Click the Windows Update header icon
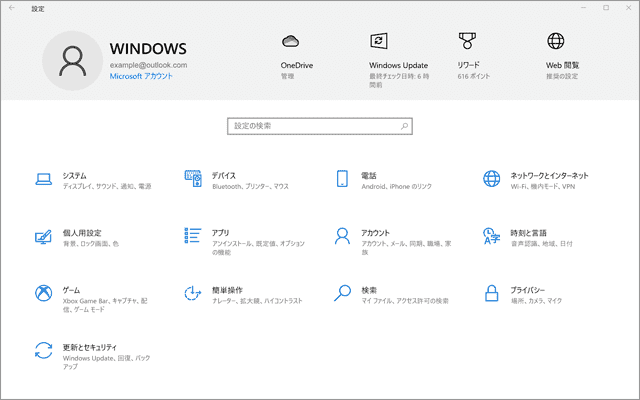The width and height of the screenshot is (640, 400). (x=379, y=41)
